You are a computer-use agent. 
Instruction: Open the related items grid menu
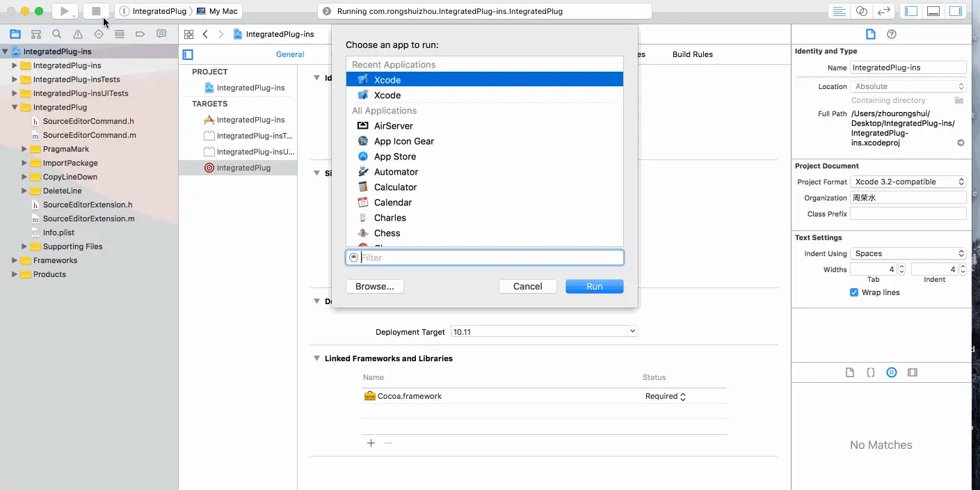pyautogui.click(x=188, y=34)
